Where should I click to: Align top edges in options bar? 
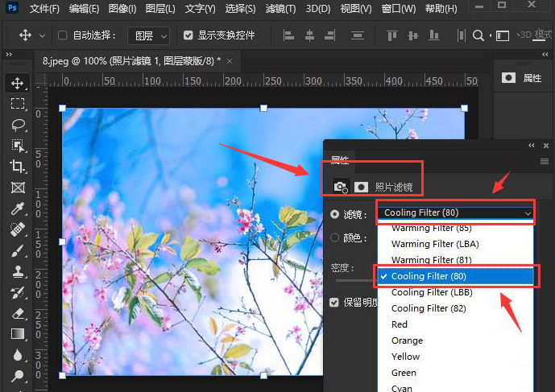click(x=391, y=35)
